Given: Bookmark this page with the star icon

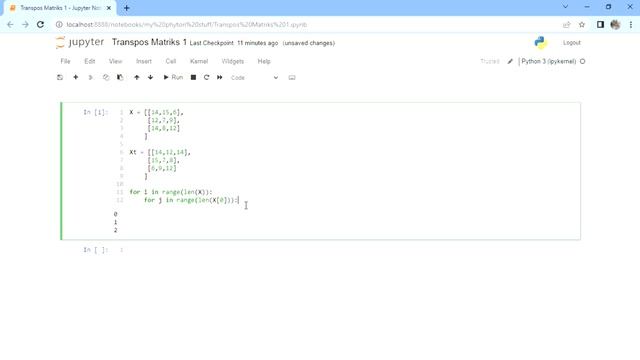Looking at the screenshot, I should click(x=582, y=25).
